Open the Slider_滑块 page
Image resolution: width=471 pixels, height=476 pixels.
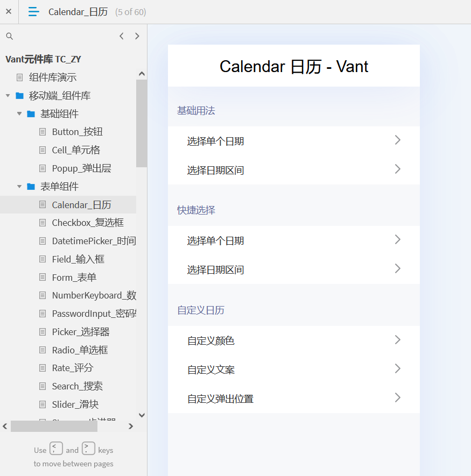point(75,404)
